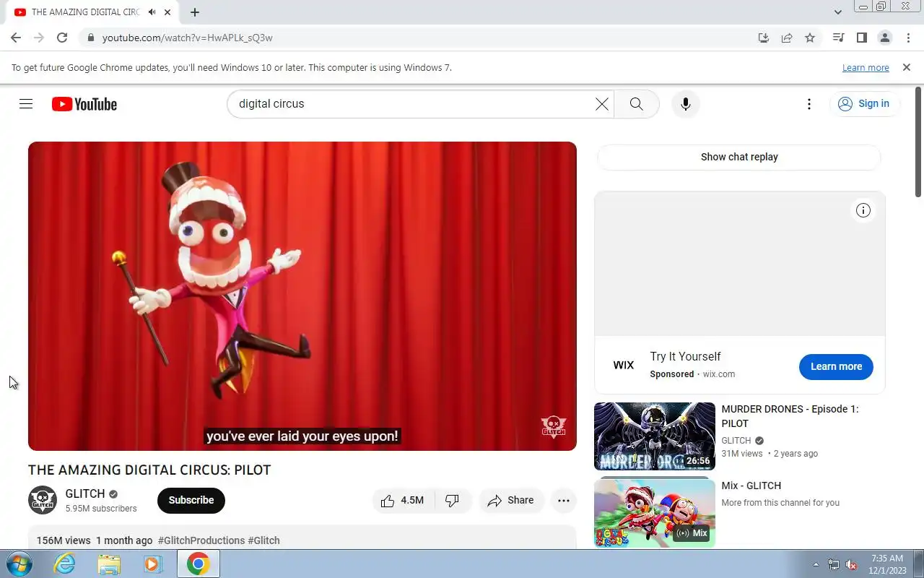Show hidden tray icons arrow

816,564
